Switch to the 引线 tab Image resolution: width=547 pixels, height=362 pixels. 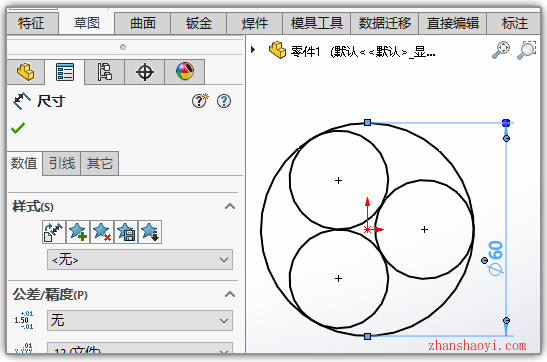(x=62, y=163)
